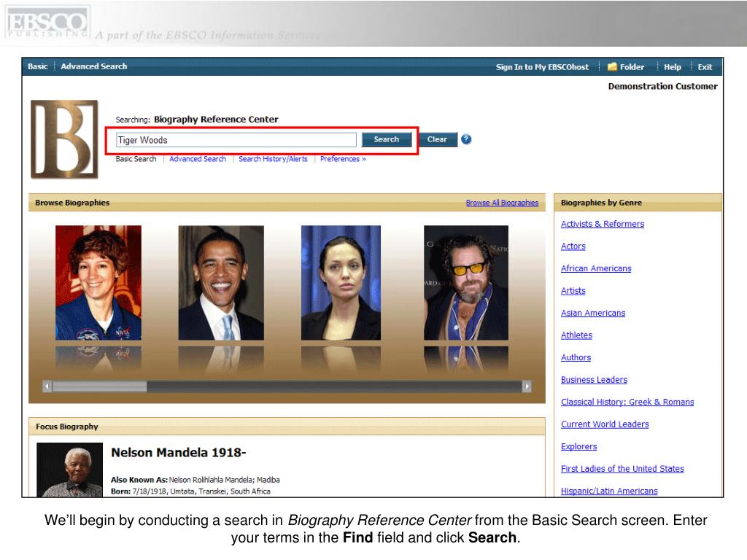Open Current World Leaders genre
Image resolution: width=747 pixels, height=560 pixels.
(605, 424)
